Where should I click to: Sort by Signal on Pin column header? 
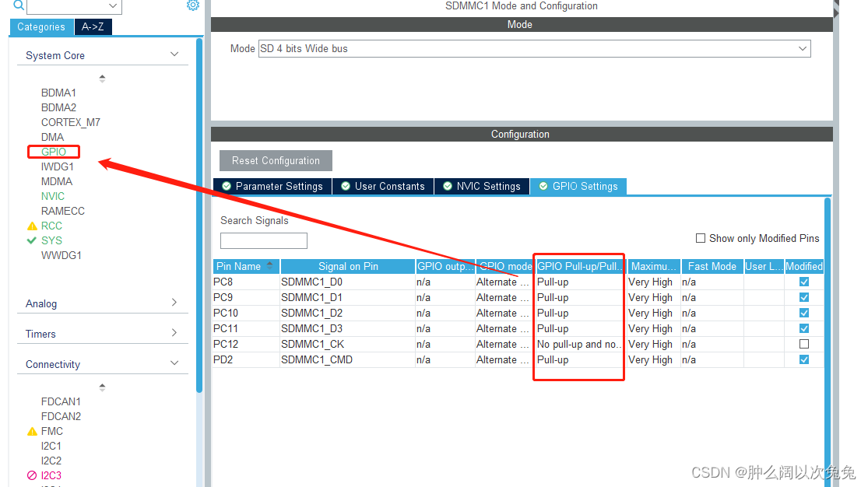(348, 266)
